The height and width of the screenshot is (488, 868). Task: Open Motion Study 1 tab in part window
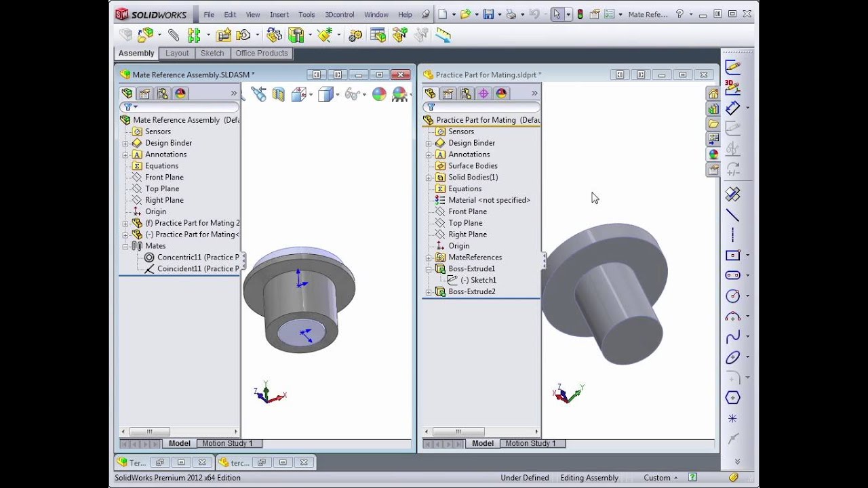pyautogui.click(x=530, y=443)
